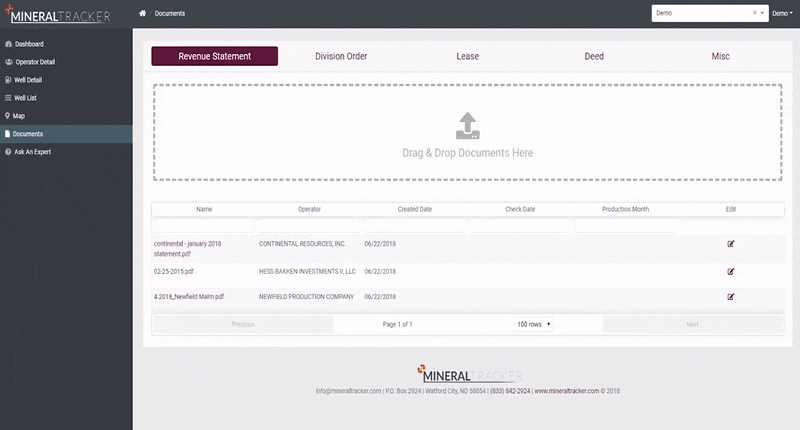Click the MineralTracker logo at top left
Viewport: 800px width, 430px height.
click(x=57, y=15)
